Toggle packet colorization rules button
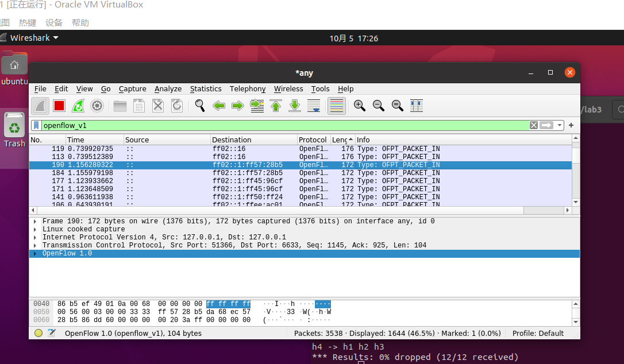The height and width of the screenshot is (364, 624). pos(337,106)
